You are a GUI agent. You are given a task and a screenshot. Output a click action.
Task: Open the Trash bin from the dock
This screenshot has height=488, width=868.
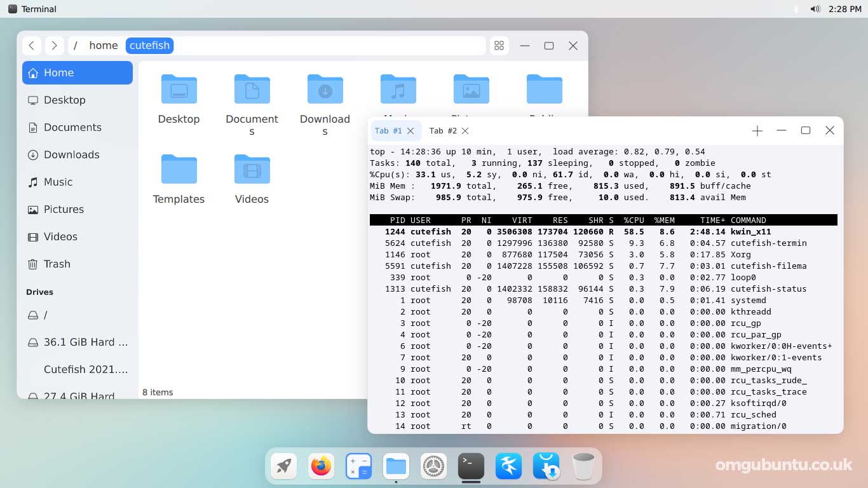click(x=583, y=466)
